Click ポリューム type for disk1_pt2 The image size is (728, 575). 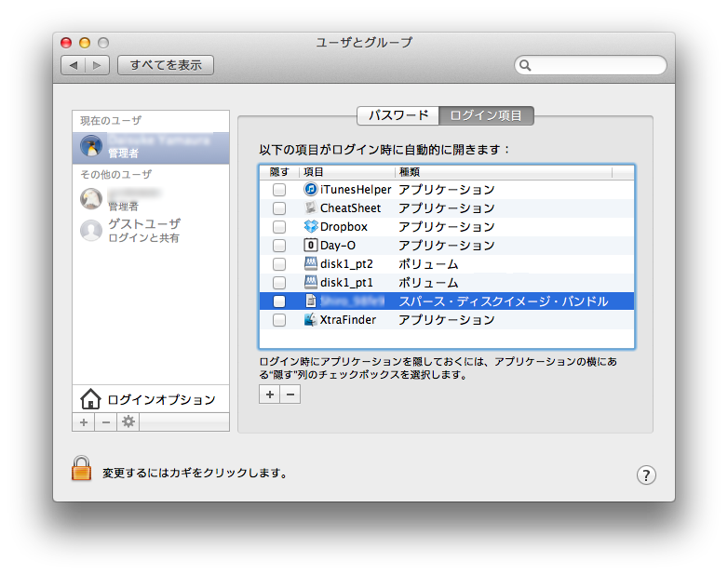pyautogui.click(x=428, y=264)
